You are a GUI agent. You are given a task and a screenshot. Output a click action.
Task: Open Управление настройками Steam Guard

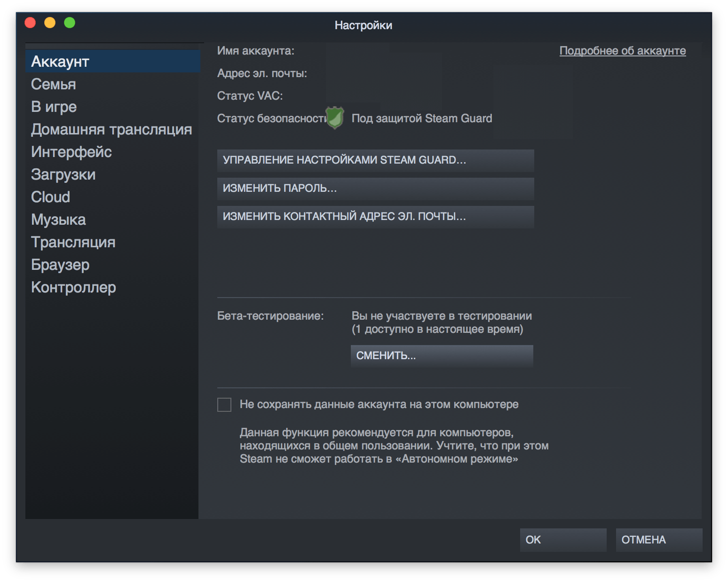(x=375, y=160)
